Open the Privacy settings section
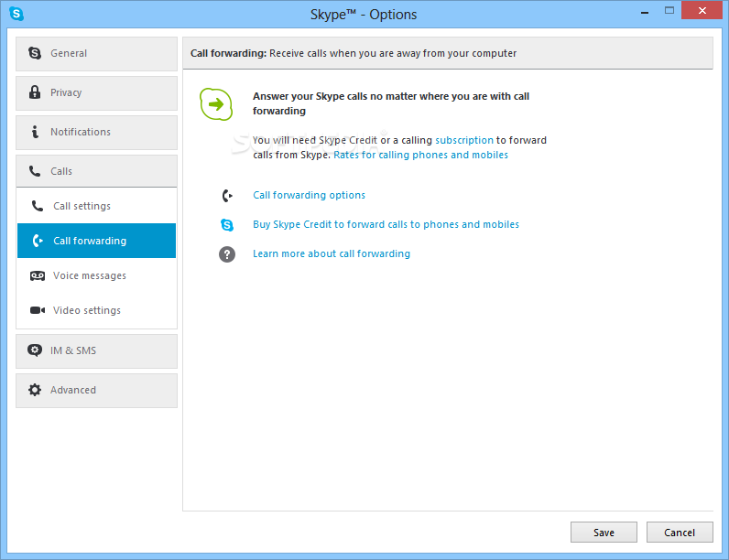729x560 pixels. (x=97, y=93)
